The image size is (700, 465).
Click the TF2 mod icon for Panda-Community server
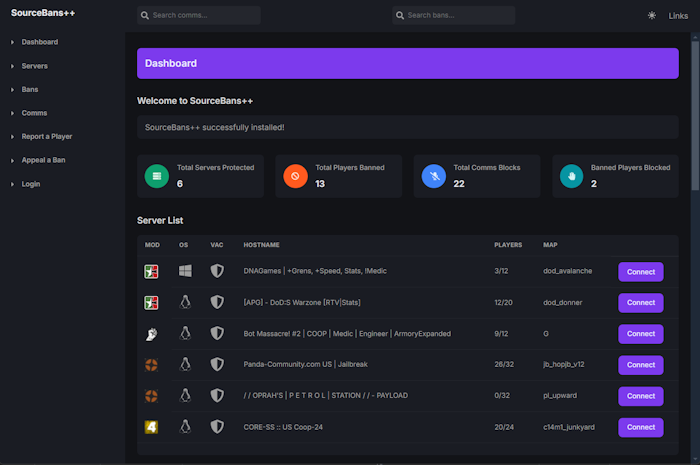click(151, 365)
